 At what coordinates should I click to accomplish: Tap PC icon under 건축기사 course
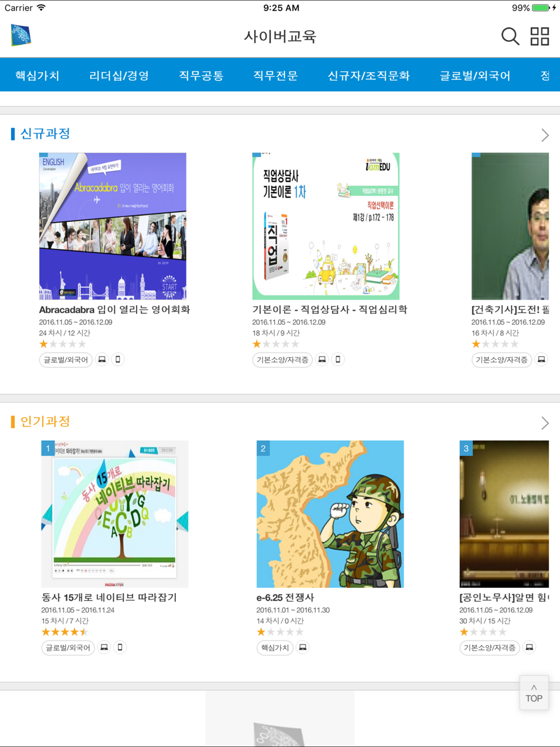click(541, 360)
